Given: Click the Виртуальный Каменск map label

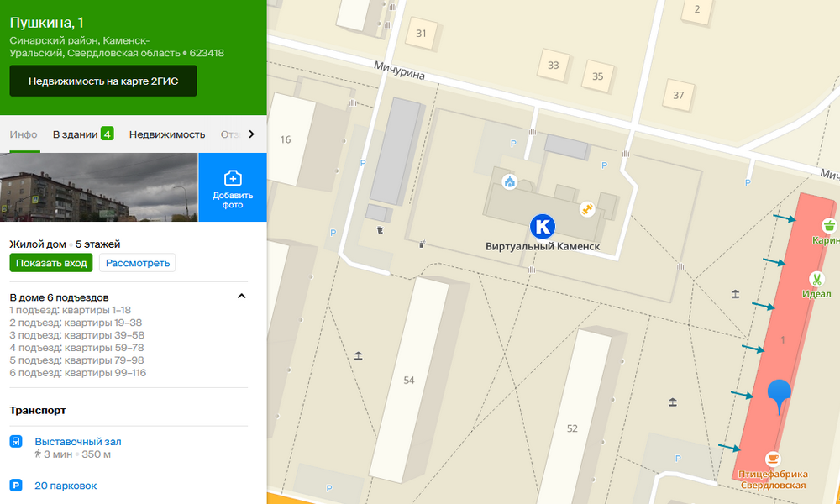Looking at the screenshot, I should (x=543, y=246).
